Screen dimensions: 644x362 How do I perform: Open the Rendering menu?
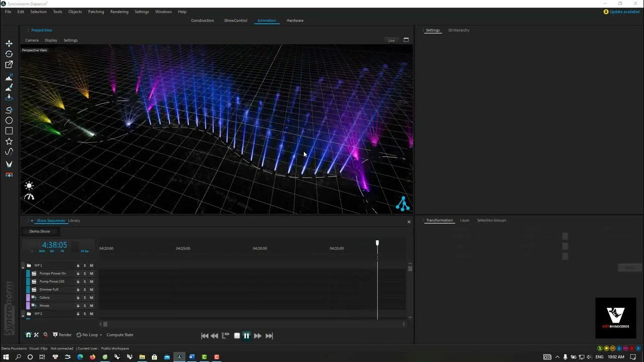coord(119,12)
